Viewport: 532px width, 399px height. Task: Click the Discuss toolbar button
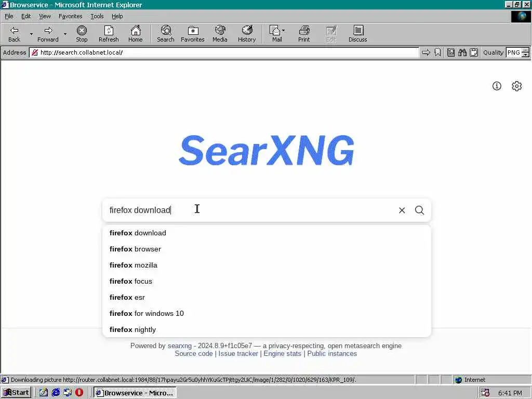click(x=357, y=34)
